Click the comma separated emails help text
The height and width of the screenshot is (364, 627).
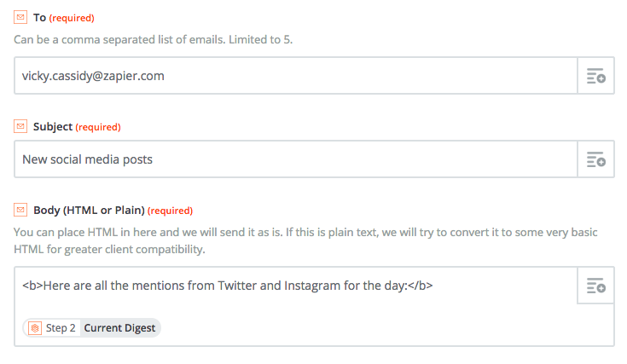[154, 39]
